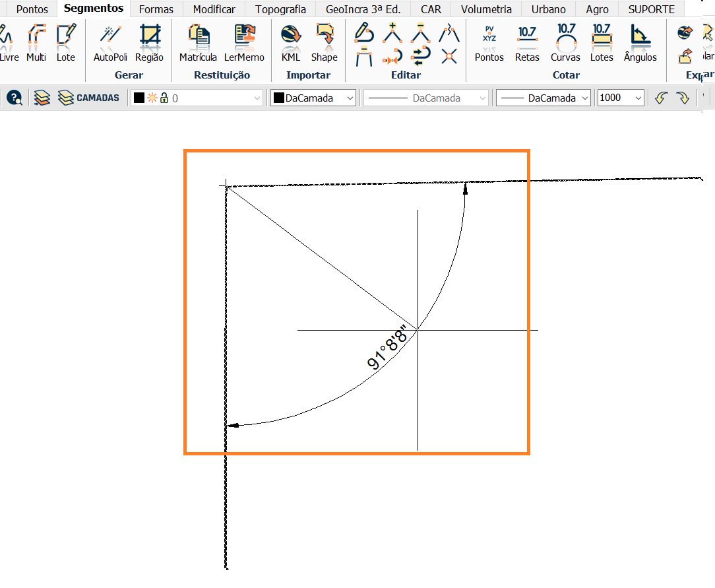Import a Shape file
This screenshot has height=588, width=715.
(x=325, y=44)
